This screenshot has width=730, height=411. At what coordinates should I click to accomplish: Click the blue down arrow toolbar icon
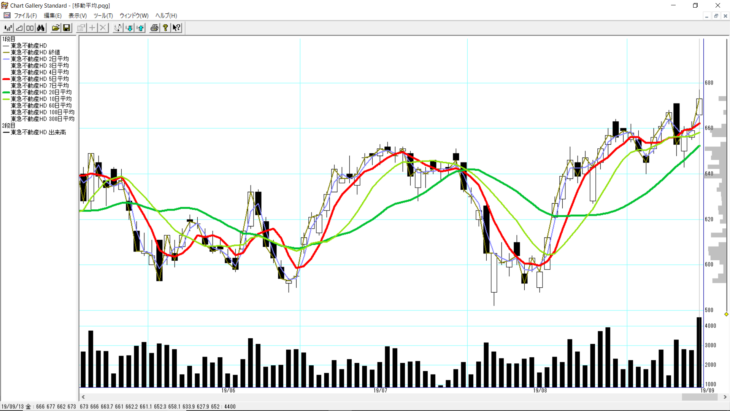(129, 27)
